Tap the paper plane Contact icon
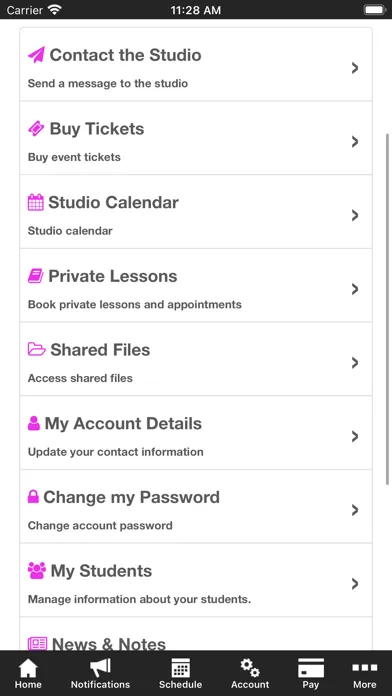Viewport: 392px width, 696px height. 36,55
